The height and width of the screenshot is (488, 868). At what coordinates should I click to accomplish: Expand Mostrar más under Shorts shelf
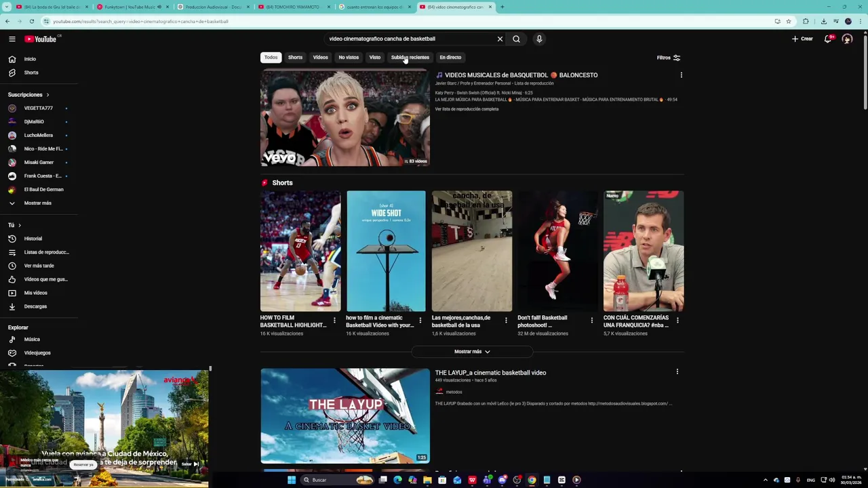pyautogui.click(x=472, y=352)
